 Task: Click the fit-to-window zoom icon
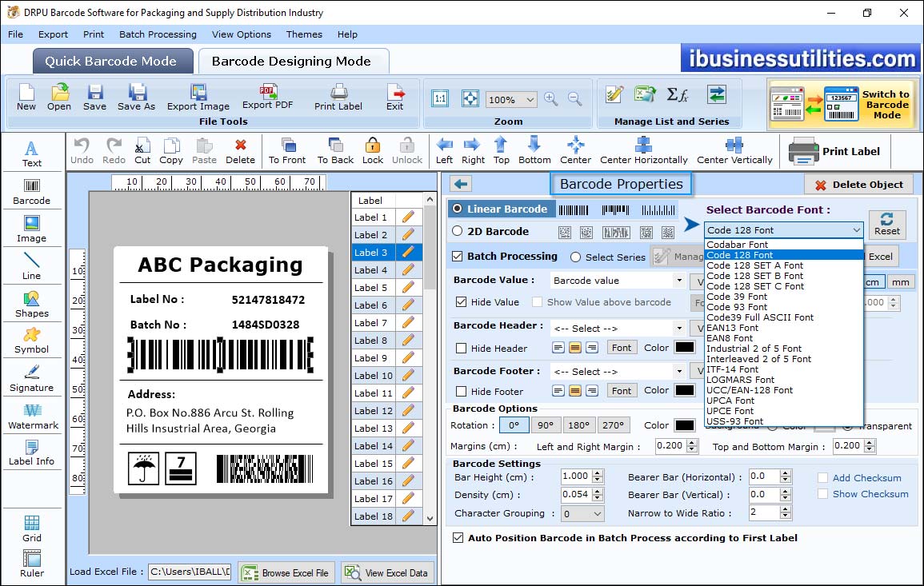click(x=470, y=98)
